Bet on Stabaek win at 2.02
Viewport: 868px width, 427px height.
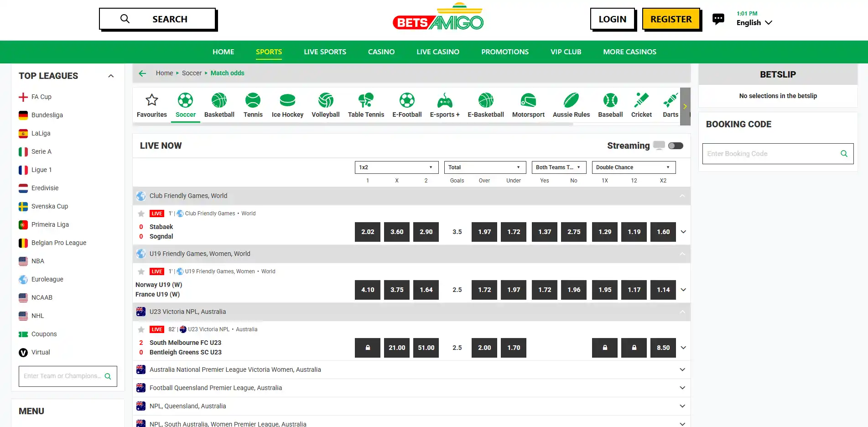tap(368, 232)
